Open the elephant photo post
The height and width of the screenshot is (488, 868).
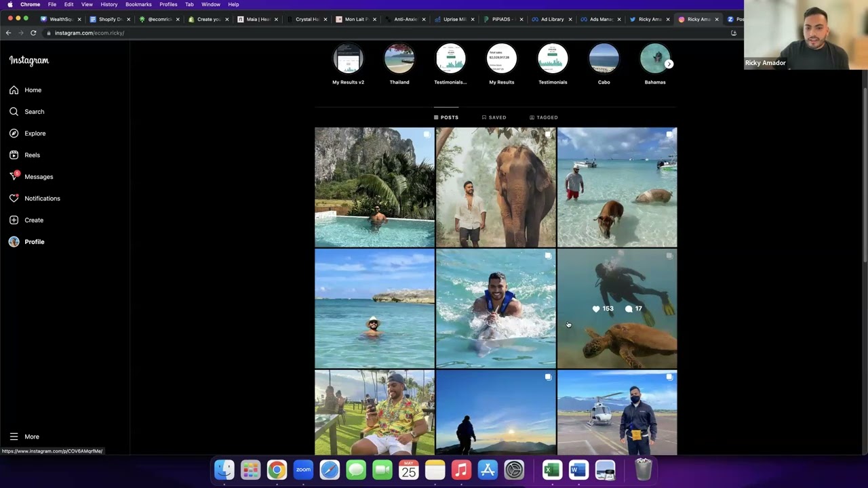click(496, 187)
